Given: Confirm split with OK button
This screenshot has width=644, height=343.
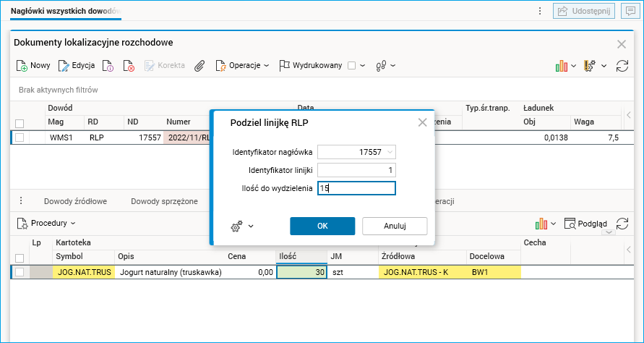Looking at the screenshot, I should pyautogui.click(x=322, y=226).
